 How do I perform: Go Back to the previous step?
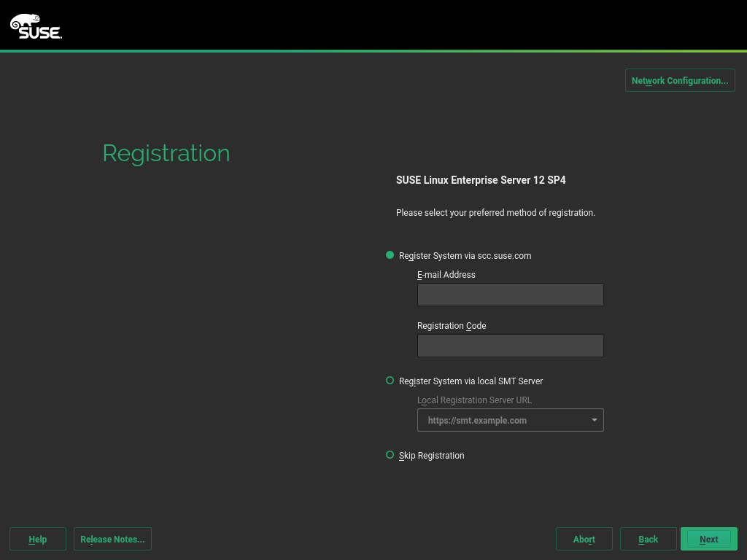tap(648, 539)
